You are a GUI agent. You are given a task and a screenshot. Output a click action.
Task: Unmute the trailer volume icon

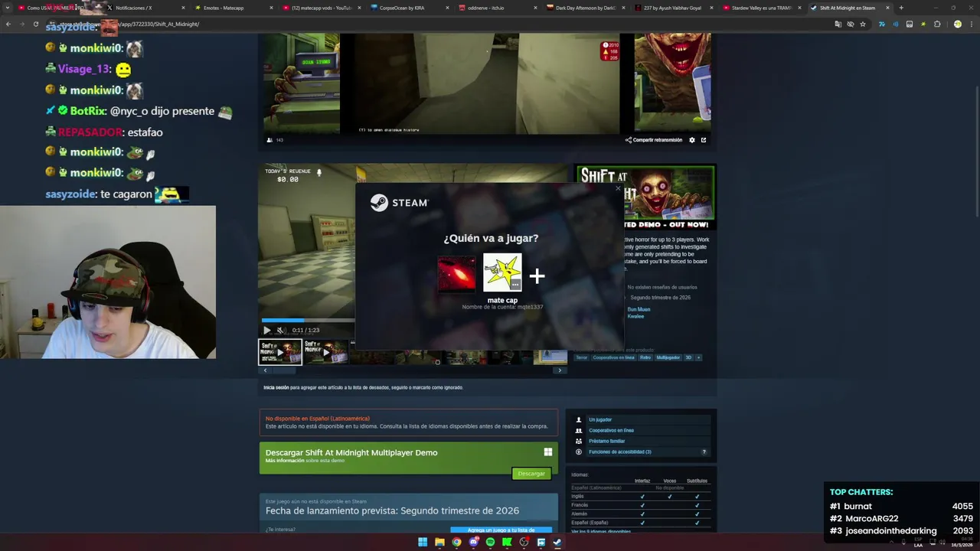pos(280,331)
